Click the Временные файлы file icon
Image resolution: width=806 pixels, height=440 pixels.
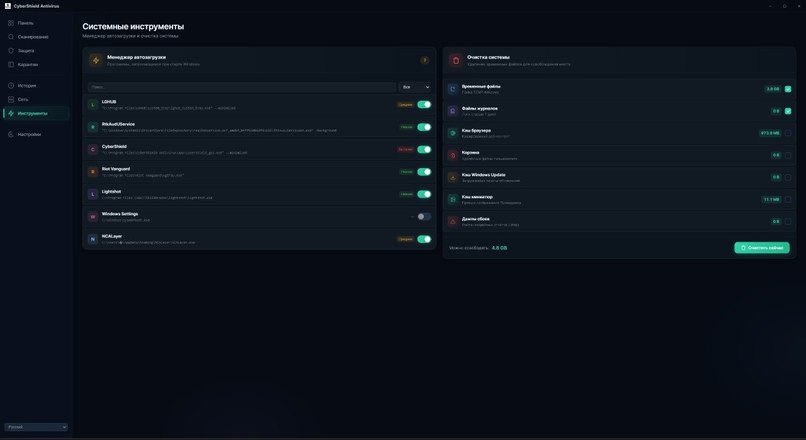pos(452,89)
